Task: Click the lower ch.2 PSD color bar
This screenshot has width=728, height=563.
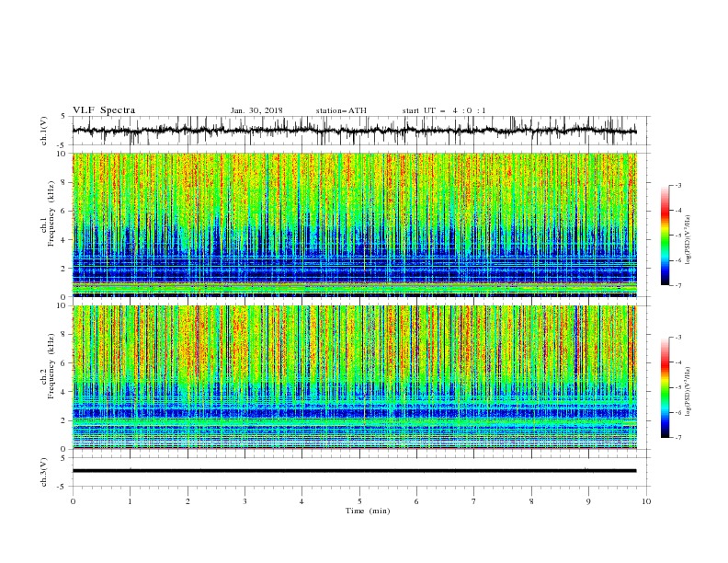Action: (x=665, y=387)
